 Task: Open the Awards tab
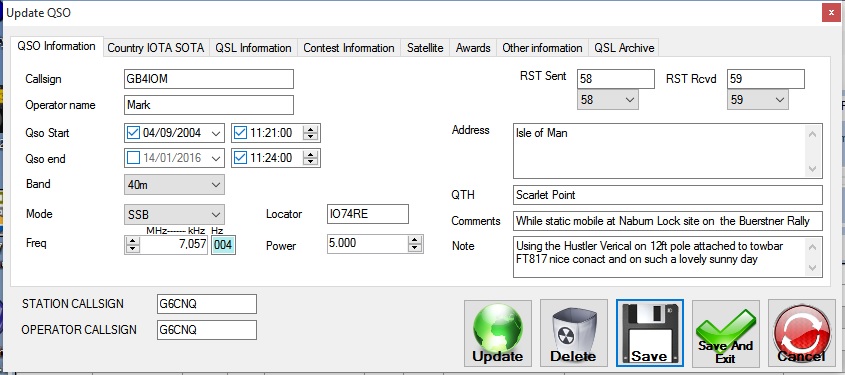pyautogui.click(x=473, y=48)
